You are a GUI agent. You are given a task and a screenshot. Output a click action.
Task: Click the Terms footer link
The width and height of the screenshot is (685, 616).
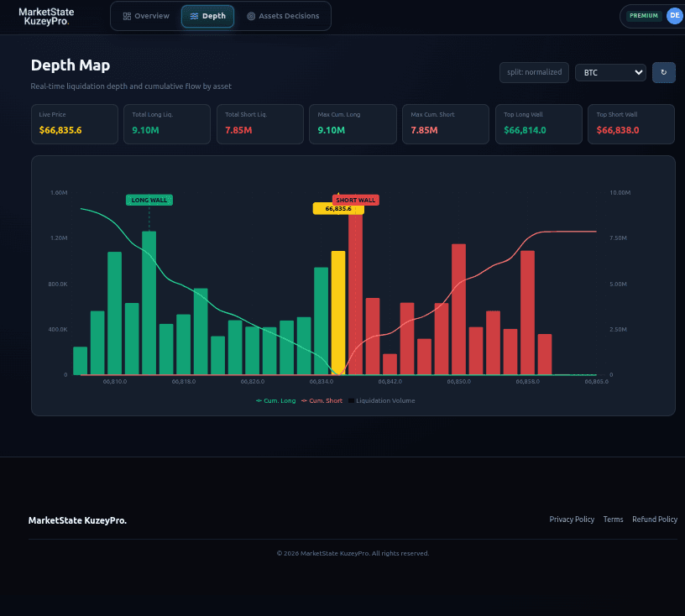(613, 519)
